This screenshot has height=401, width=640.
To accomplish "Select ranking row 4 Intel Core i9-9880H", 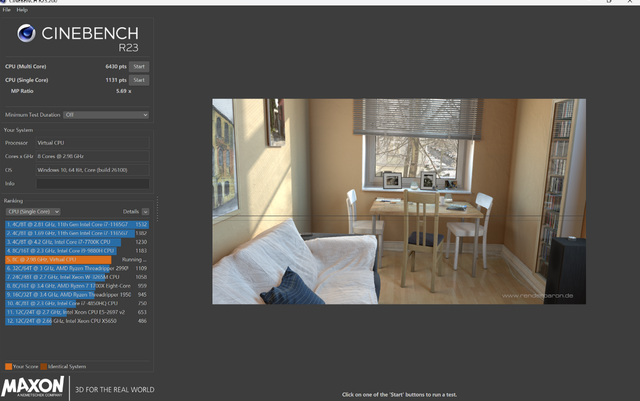I will pos(77,251).
